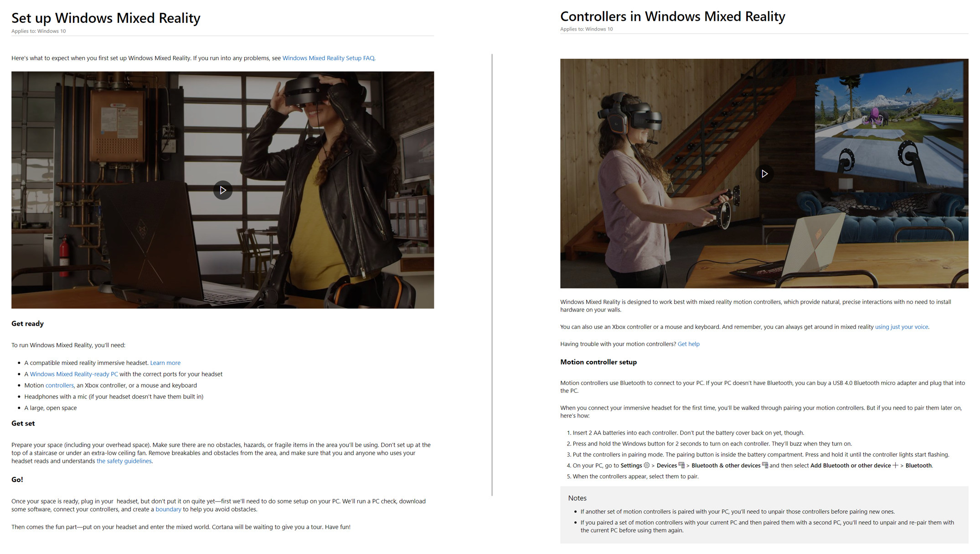Click 'Motion controllers use Bluetooth' paragraph
This screenshot has height=554, width=980.
point(762,387)
